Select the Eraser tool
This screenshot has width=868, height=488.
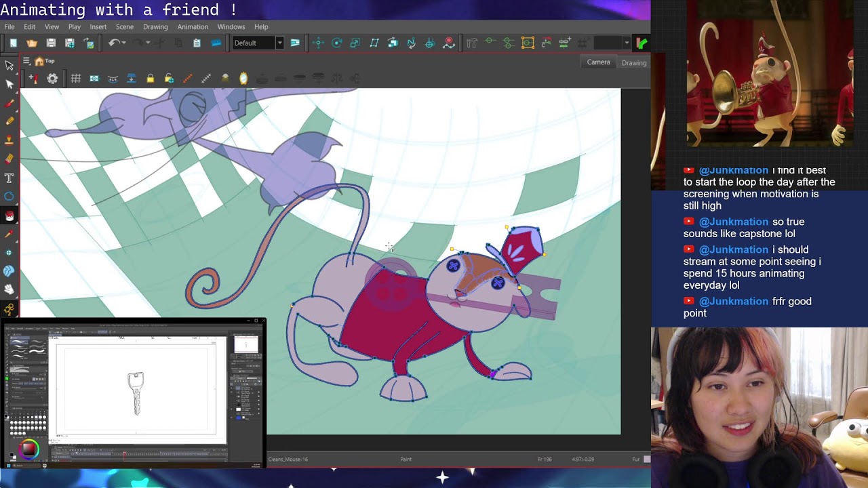(9, 159)
